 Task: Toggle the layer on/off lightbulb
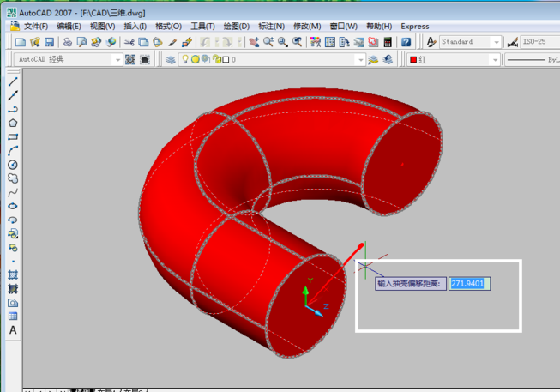(184, 60)
